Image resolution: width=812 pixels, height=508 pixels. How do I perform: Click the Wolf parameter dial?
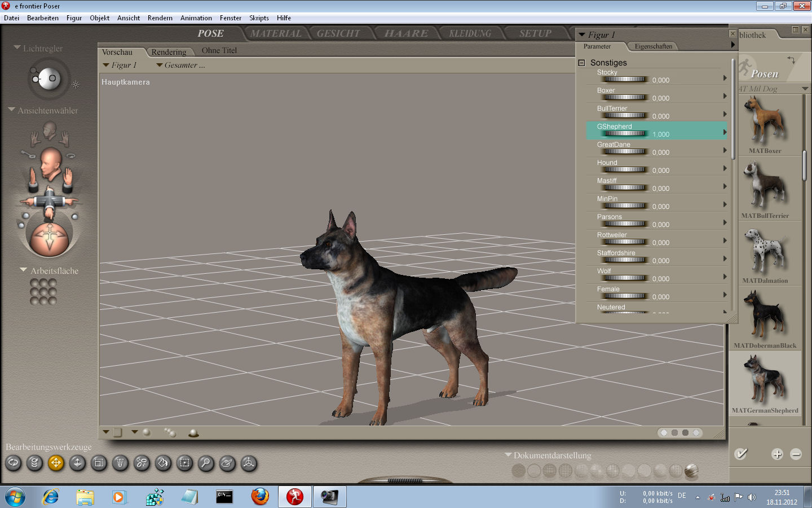pos(626,278)
